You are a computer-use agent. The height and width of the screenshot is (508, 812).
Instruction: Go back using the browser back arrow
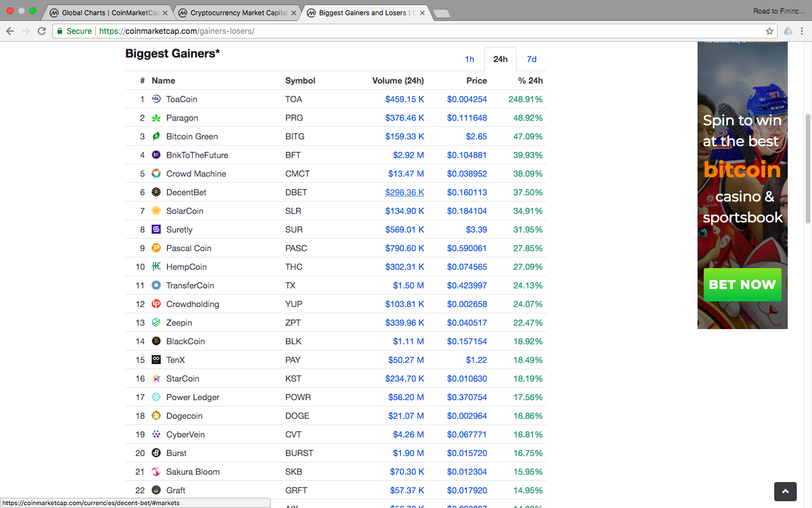(10, 31)
